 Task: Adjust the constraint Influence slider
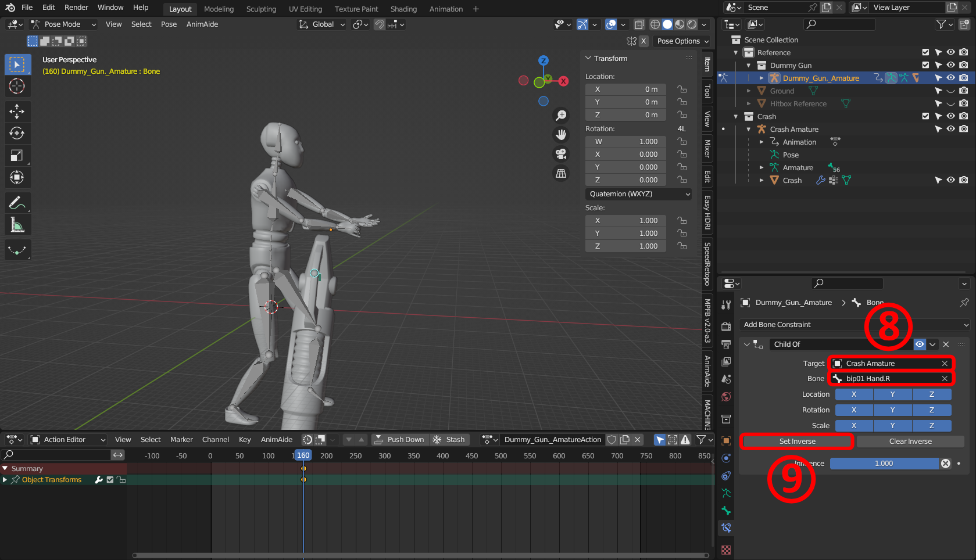click(x=884, y=464)
